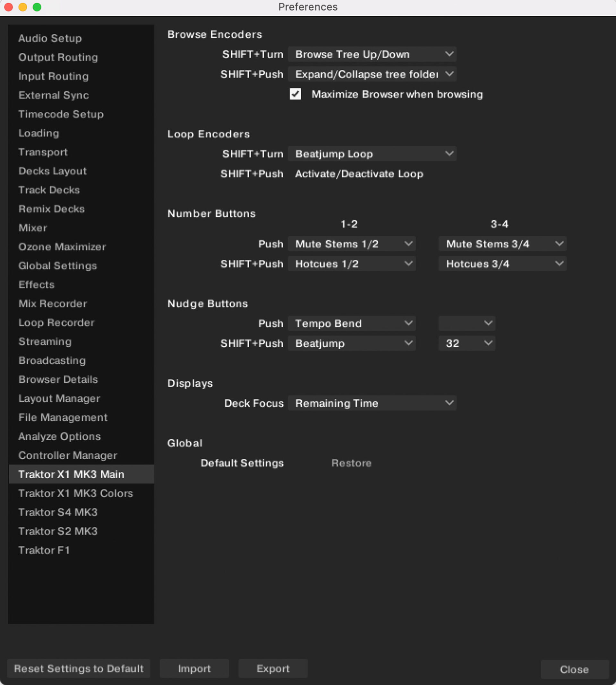Open the Deck Focus display dropdown

(372, 403)
